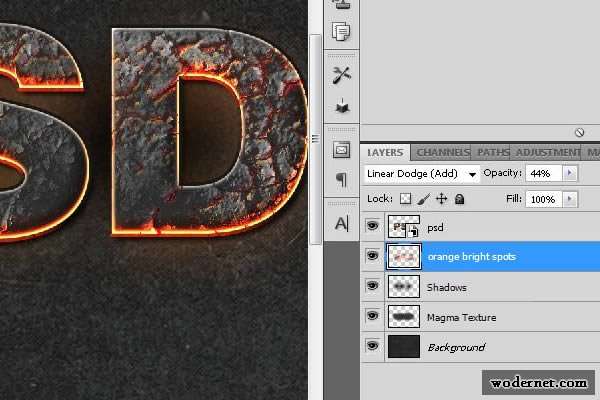Select the Magma Texture layer
600x400 pixels.
coord(461,317)
